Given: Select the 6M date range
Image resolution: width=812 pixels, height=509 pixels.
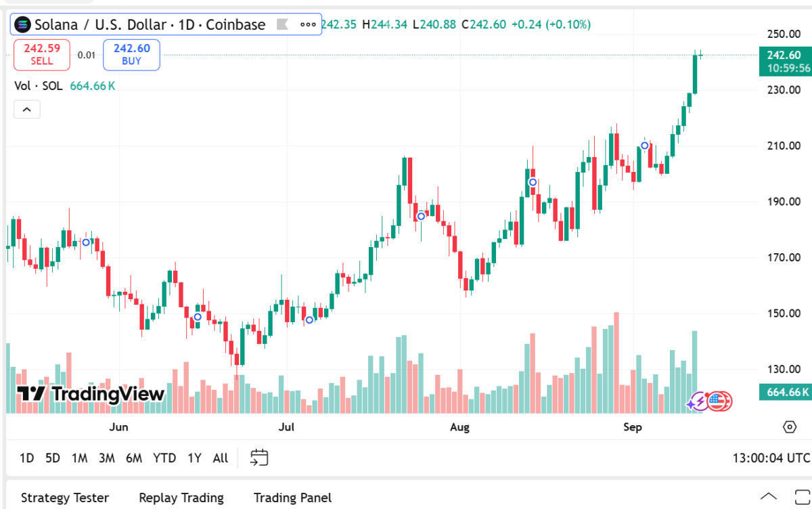Looking at the screenshot, I should pyautogui.click(x=134, y=458).
